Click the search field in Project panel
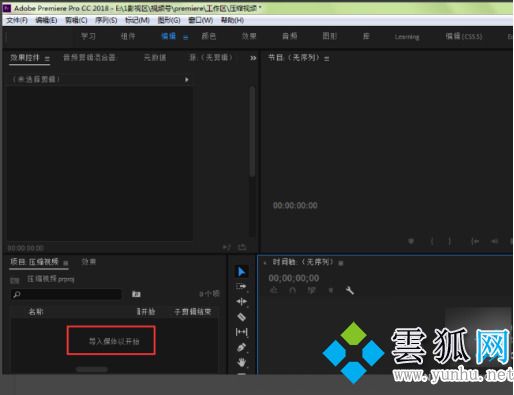Image resolution: width=514 pixels, height=395 pixels. (x=66, y=294)
